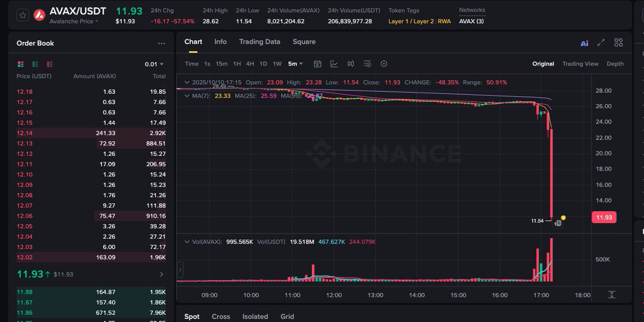
Task: Select the 1W time interval
Action: click(277, 64)
